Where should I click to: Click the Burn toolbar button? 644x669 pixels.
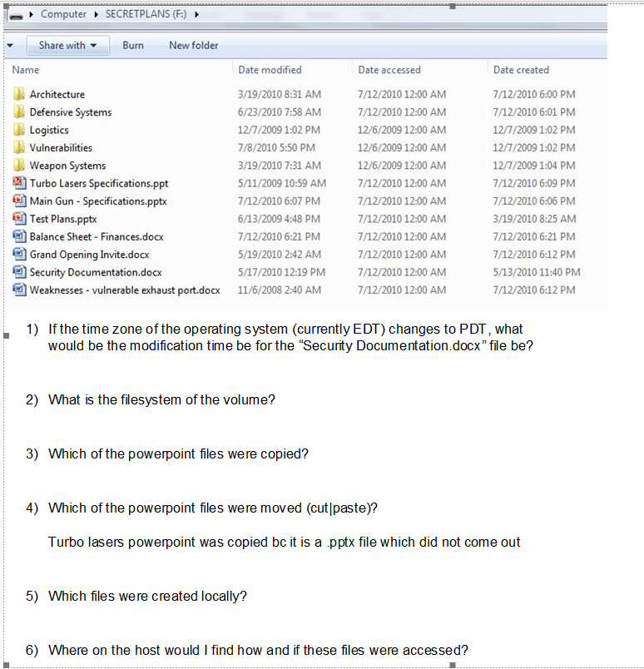(133, 45)
